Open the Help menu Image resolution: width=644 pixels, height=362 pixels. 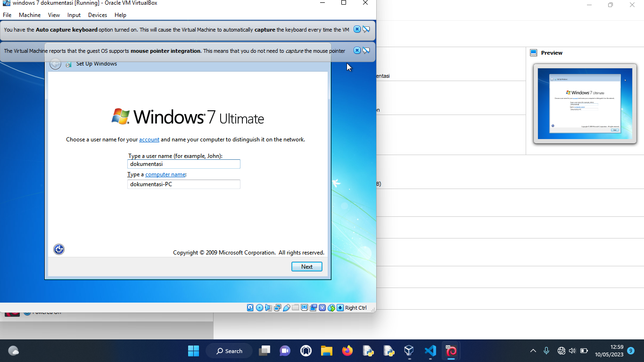pyautogui.click(x=120, y=15)
